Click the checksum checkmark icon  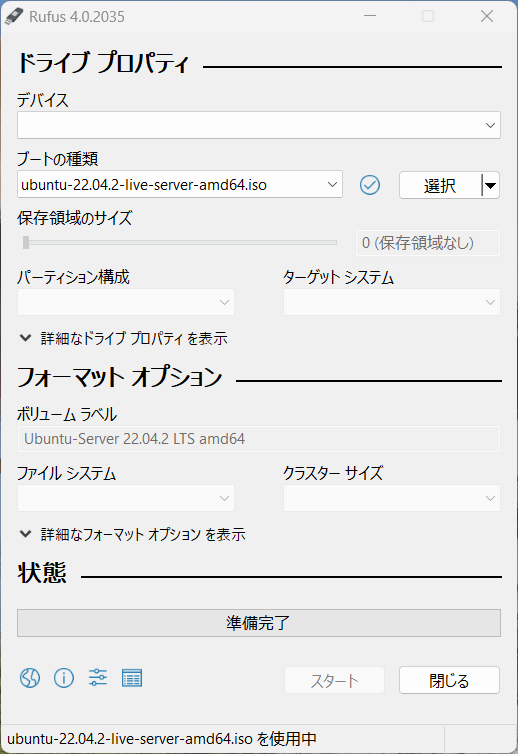click(369, 185)
